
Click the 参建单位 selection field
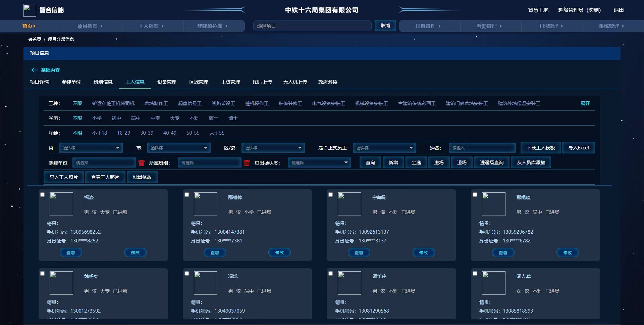point(104,163)
